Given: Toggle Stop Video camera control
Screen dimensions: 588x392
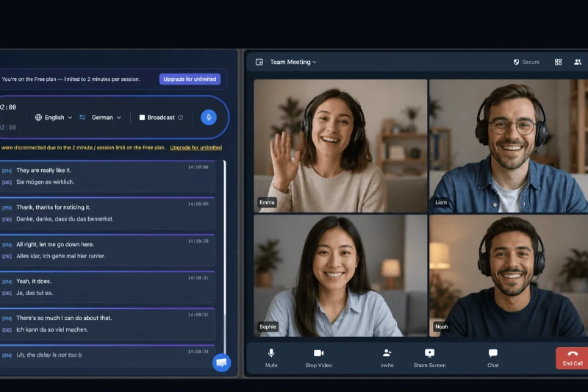Looking at the screenshot, I should pyautogui.click(x=318, y=358).
